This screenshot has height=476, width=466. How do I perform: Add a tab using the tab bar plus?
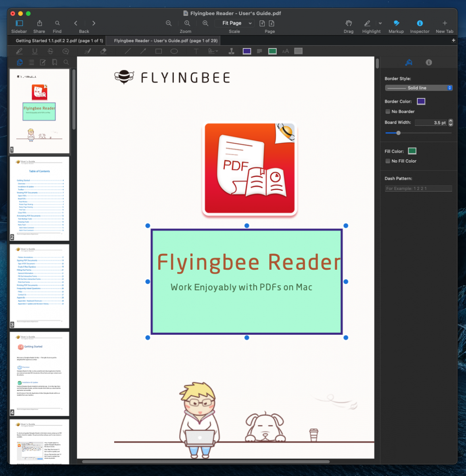(x=454, y=40)
